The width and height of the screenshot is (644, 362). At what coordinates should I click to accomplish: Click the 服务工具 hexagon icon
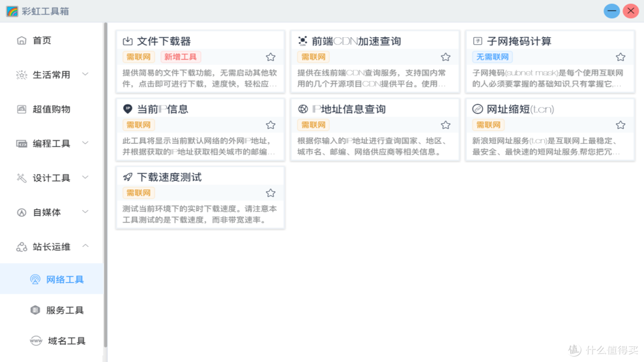[x=35, y=310]
